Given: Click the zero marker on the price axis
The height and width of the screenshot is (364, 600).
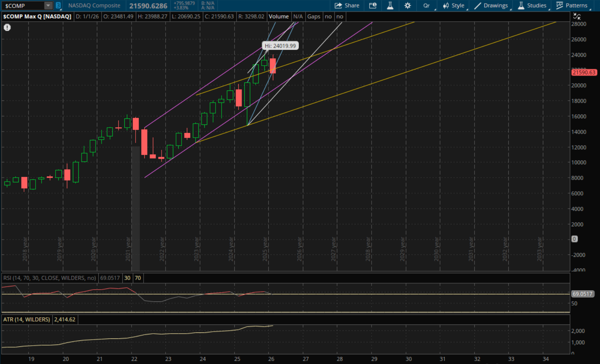Looking at the screenshot, I should [x=574, y=239].
